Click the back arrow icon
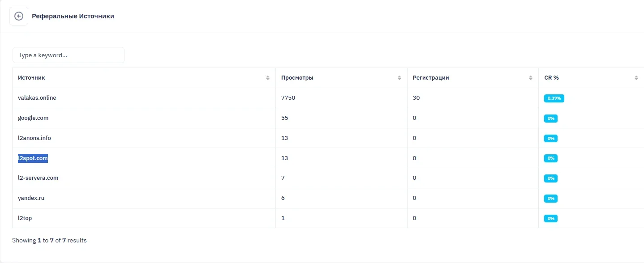 19,16
